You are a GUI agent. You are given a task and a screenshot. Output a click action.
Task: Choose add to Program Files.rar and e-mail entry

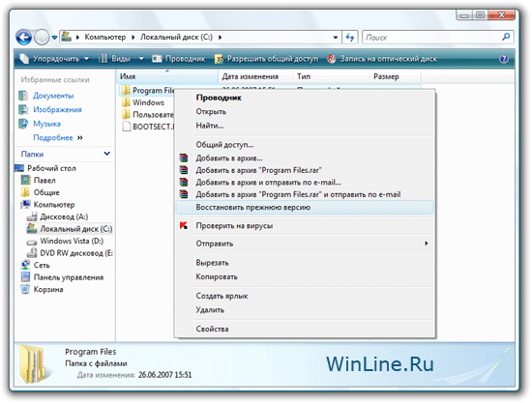click(x=305, y=194)
